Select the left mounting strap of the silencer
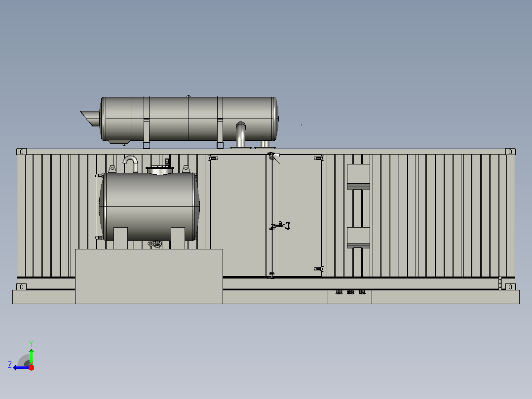 pyautogui.click(x=147, y=122)
